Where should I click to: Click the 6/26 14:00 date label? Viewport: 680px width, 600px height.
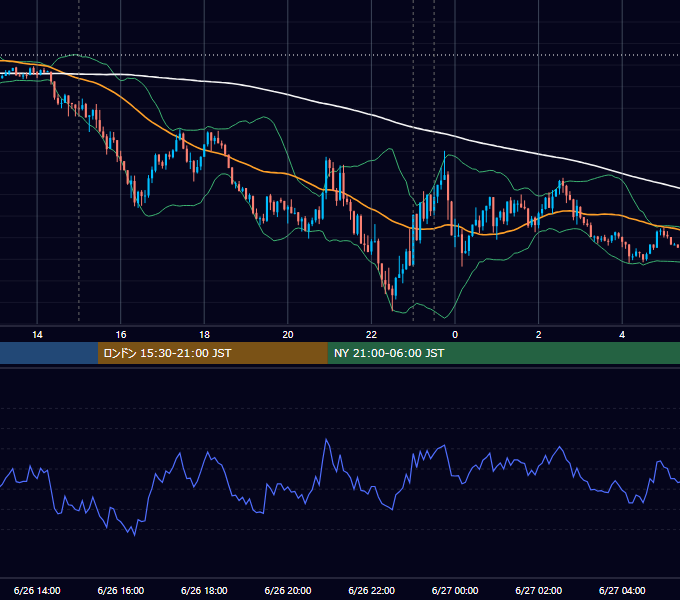(37, 590)
